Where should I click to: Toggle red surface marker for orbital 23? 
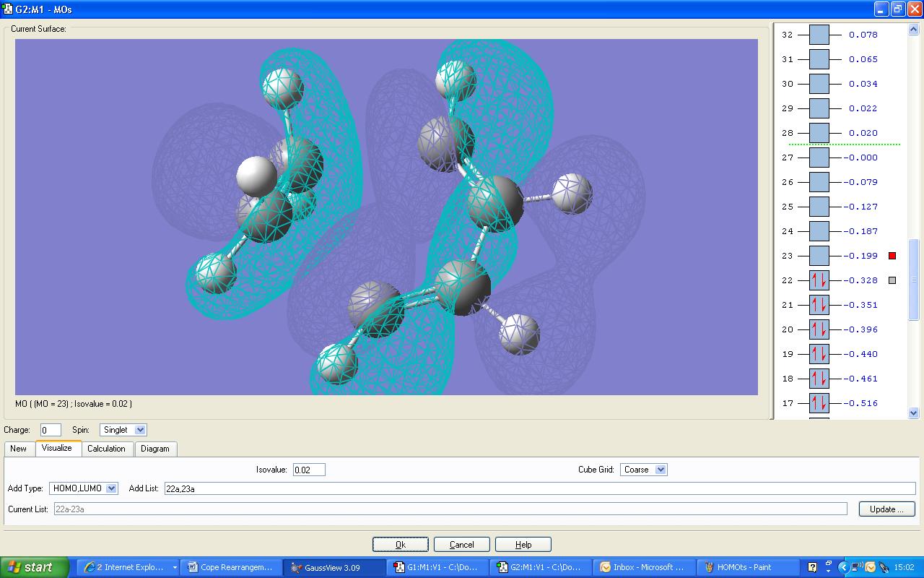click(892, 256)
